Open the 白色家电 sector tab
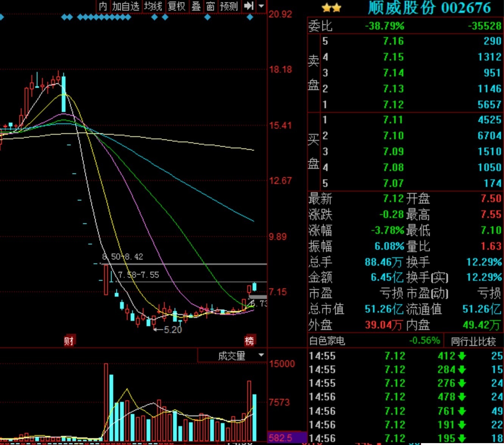 tap(327, 341)
